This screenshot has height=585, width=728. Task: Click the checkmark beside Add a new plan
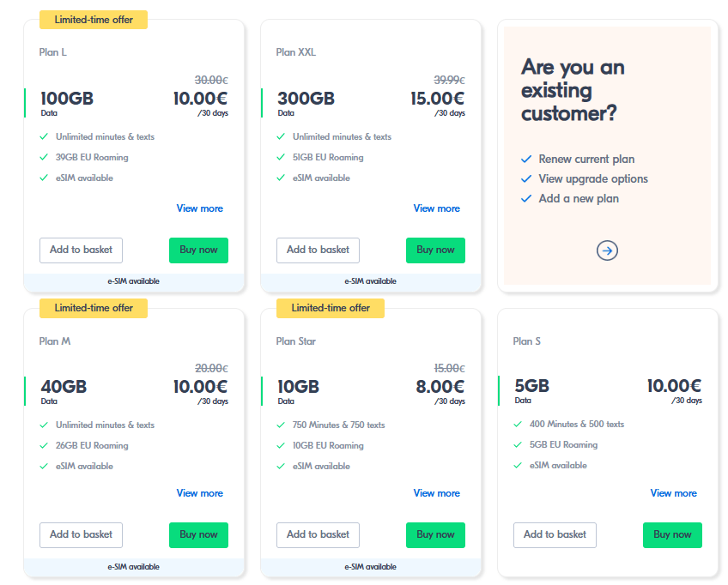526,198
